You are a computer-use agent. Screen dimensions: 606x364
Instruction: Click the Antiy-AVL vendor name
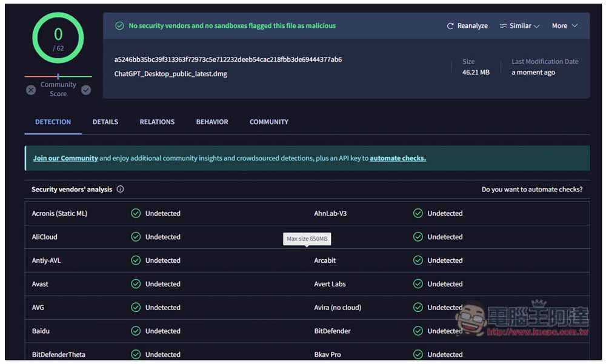pos(47,260)
